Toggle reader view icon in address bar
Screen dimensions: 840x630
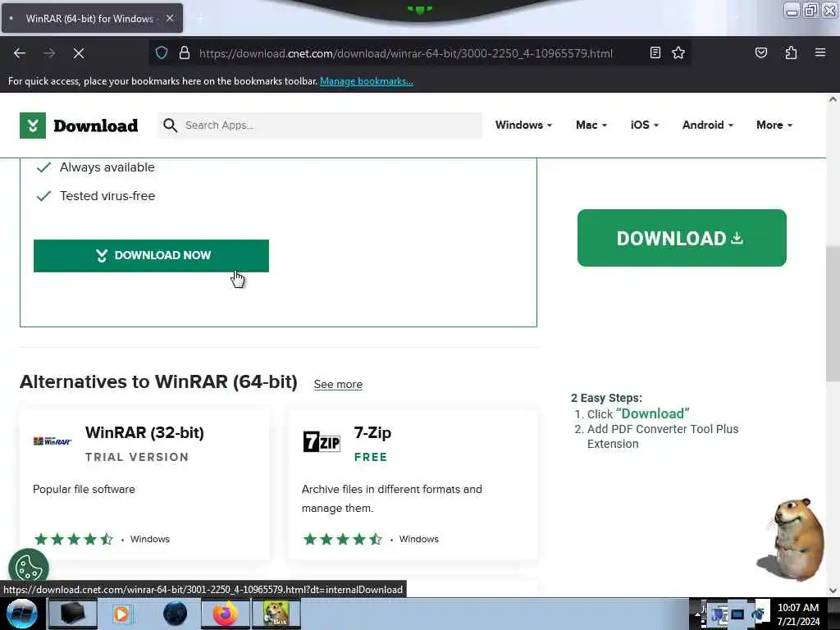tap(655, 52)
